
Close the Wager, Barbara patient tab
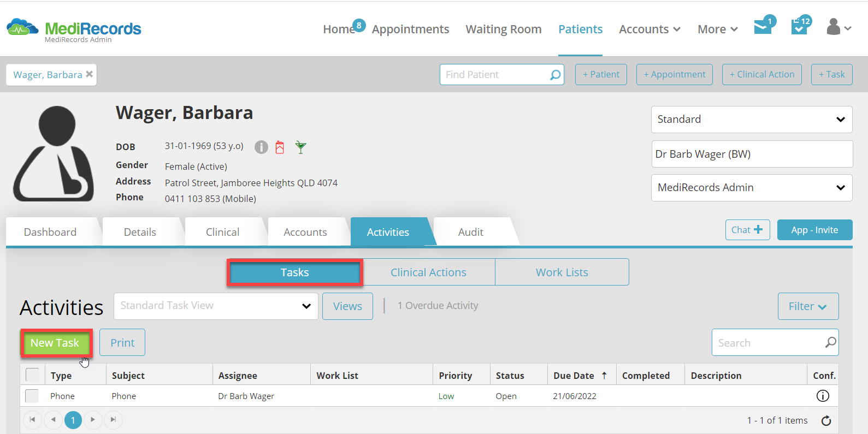[x=89, y=74]
